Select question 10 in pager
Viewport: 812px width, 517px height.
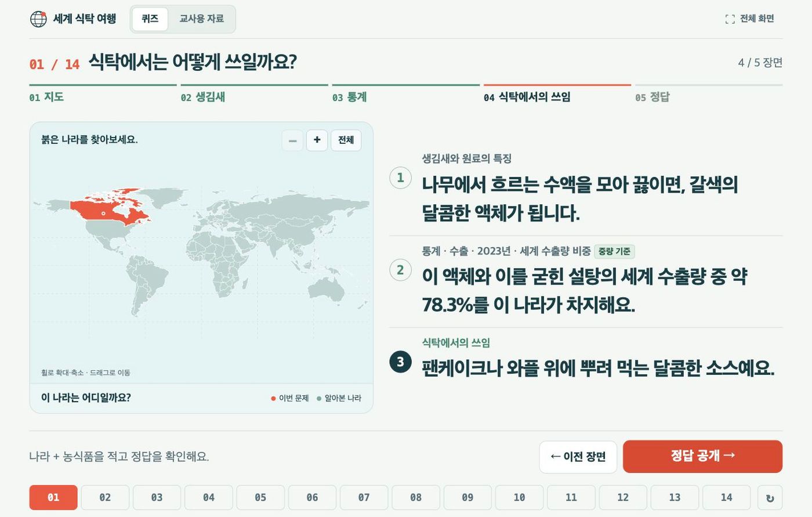pos(519,498)
